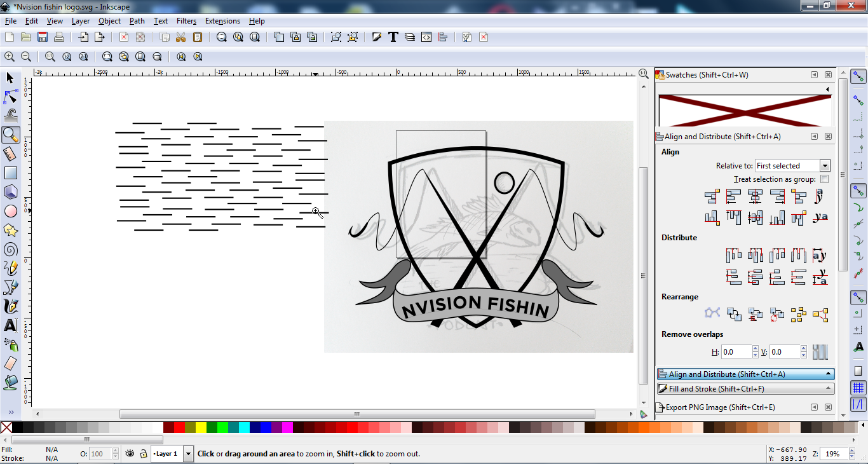The image size is (868, 464).
Task: Toggle Snap to grids button
Action: click(858, 387)
